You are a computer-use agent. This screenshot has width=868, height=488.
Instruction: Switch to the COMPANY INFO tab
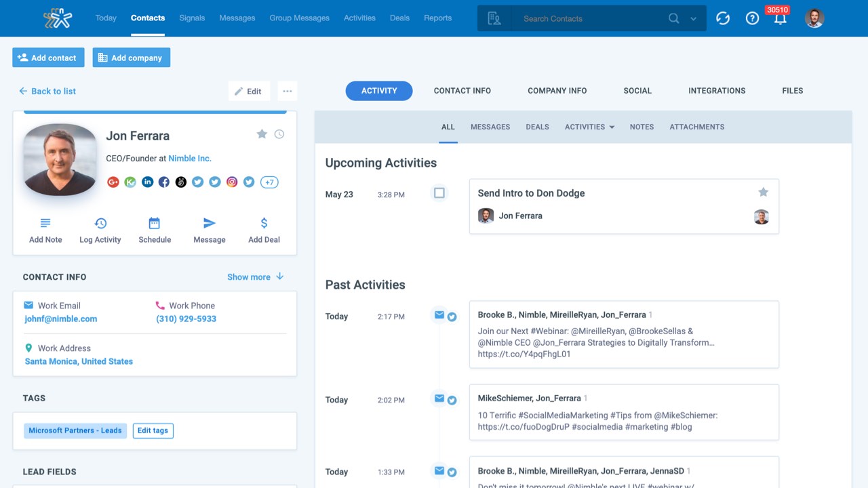click(x=557, y=91)
